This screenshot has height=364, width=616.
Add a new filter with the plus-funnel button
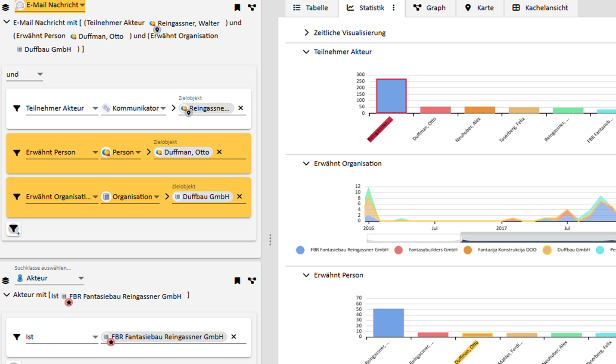pyautogui.click(x=14, y=229)
